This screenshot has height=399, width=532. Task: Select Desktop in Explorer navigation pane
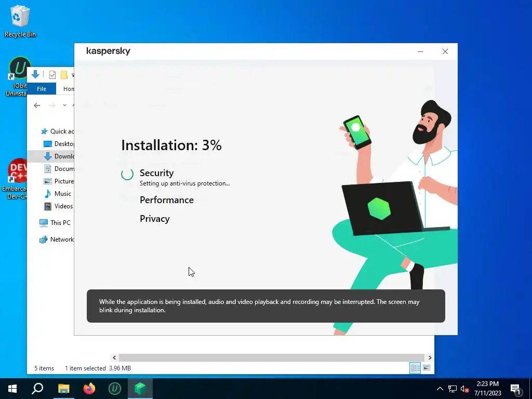pyautogui.click(x=59, y=144)
